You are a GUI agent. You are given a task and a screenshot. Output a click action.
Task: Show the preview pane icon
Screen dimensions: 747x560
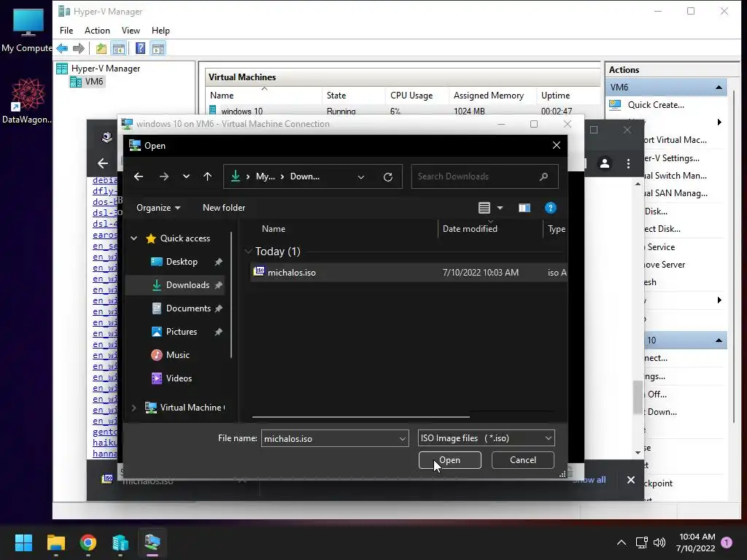pyautogui.click(x=524, y=208)
